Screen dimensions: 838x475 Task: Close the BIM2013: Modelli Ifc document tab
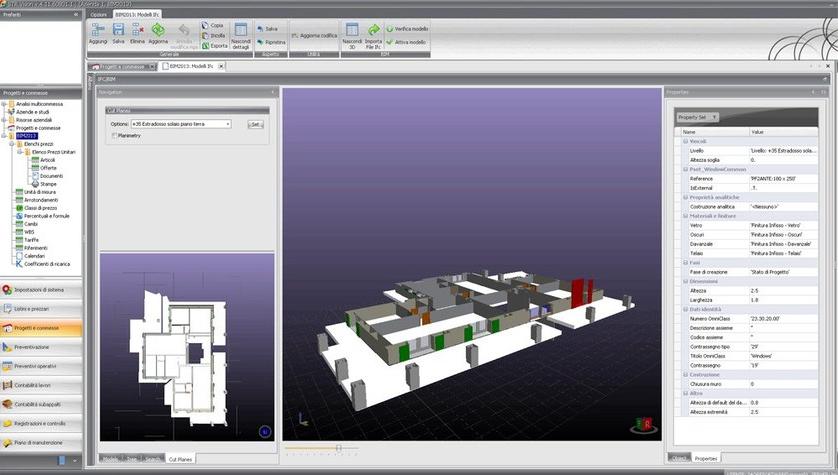point(221,66)
